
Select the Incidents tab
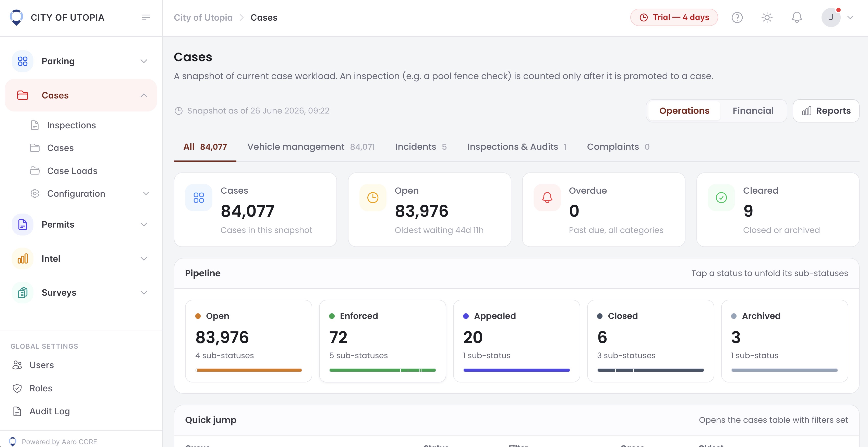(421, 147)
